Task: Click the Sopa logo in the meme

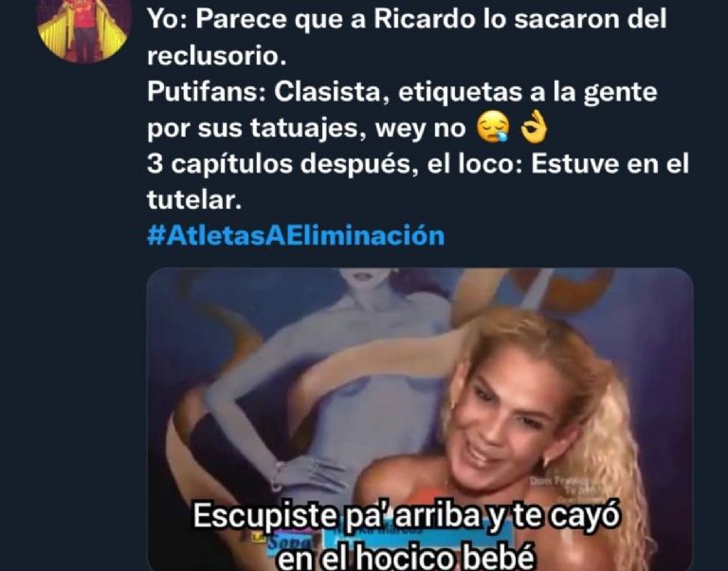Action: [x=283, y=542]
